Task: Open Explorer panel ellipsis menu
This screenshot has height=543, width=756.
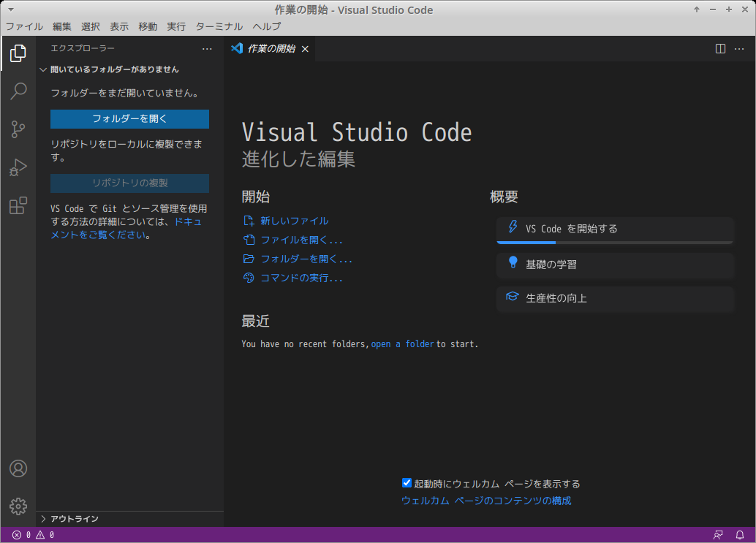Action: point(207,49)
